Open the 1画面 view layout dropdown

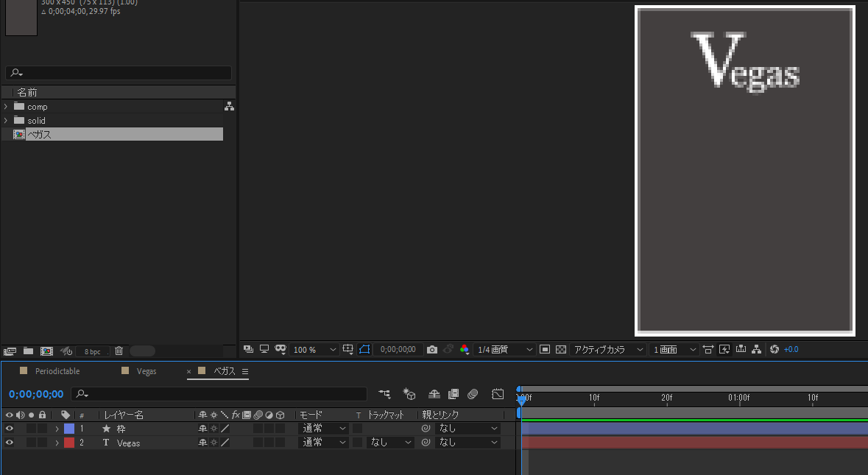tap(674, 349)
